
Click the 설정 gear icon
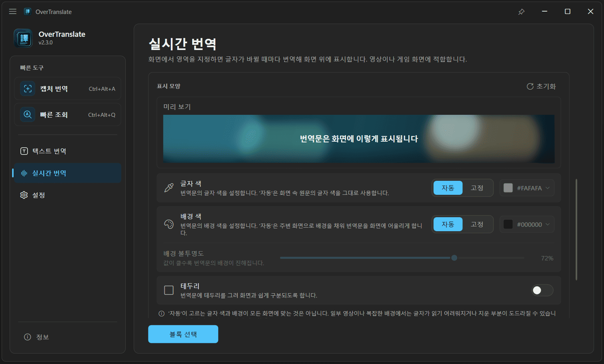(x=24, y=195)
